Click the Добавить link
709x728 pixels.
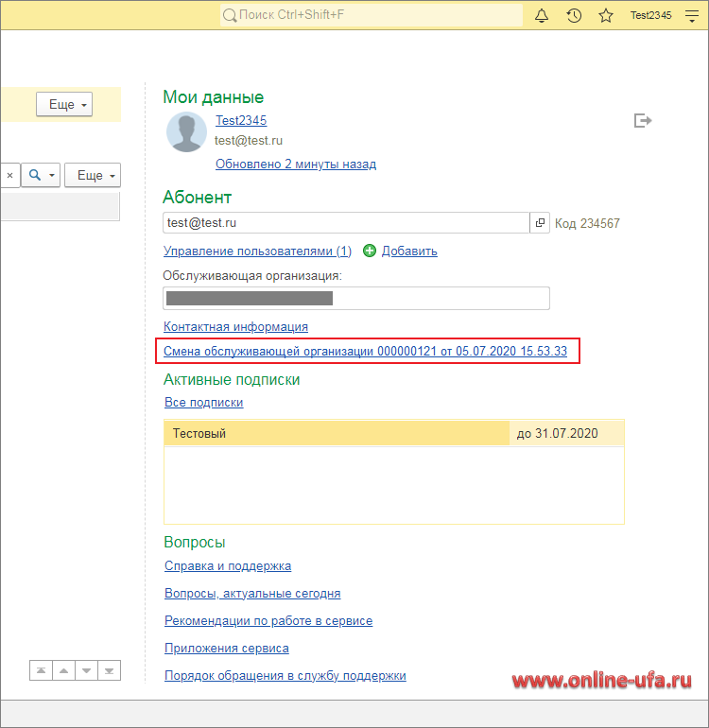(409, 251)
